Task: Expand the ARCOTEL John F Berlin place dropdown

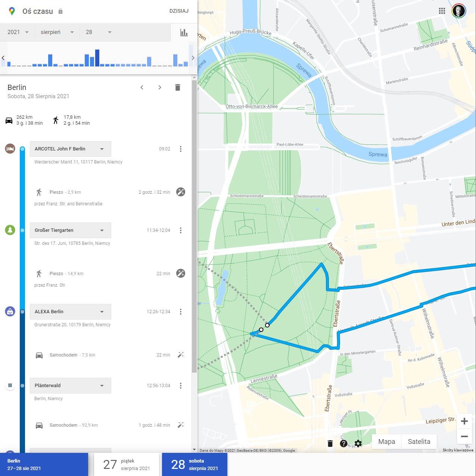Action: click(71, 149)
